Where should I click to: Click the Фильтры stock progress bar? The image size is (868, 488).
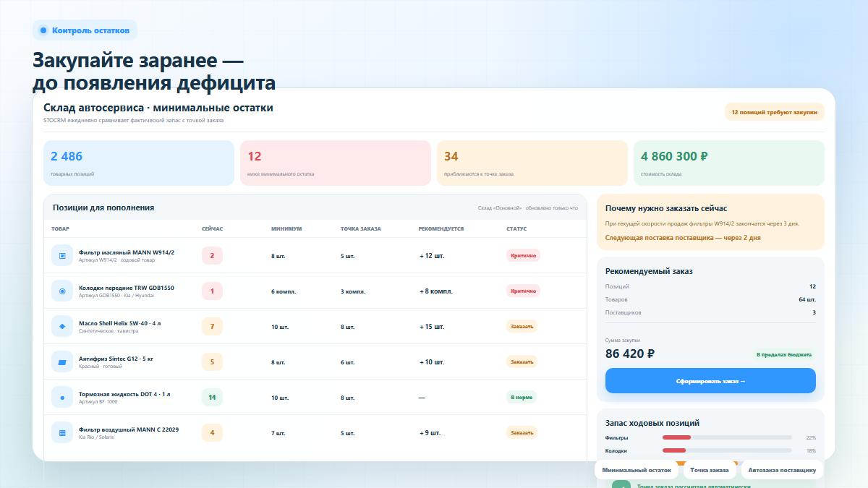[x=727, y=437]
